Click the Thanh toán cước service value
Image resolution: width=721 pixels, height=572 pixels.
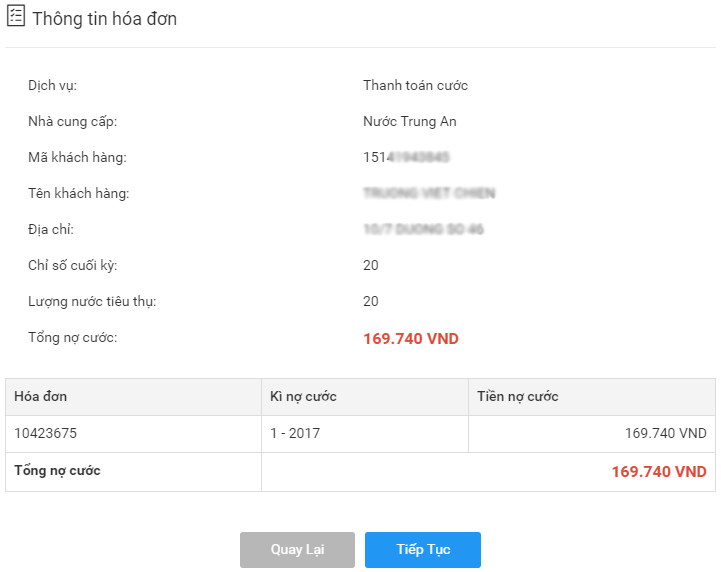click(415, 86)
